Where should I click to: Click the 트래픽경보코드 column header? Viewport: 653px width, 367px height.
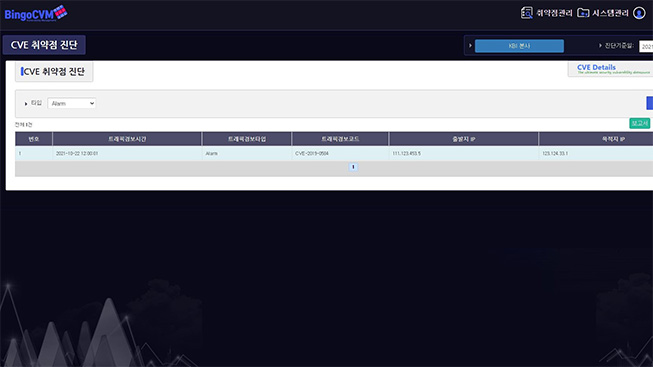coord(340,139)
